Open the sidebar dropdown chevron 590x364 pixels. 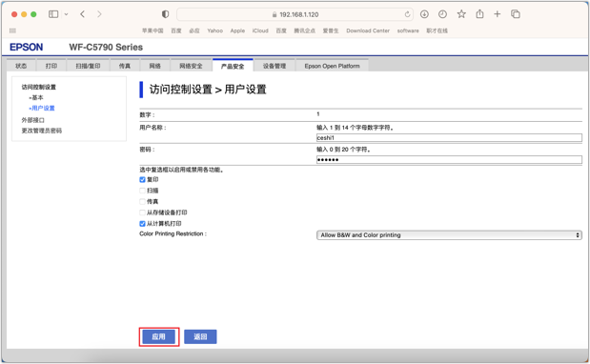66,14
